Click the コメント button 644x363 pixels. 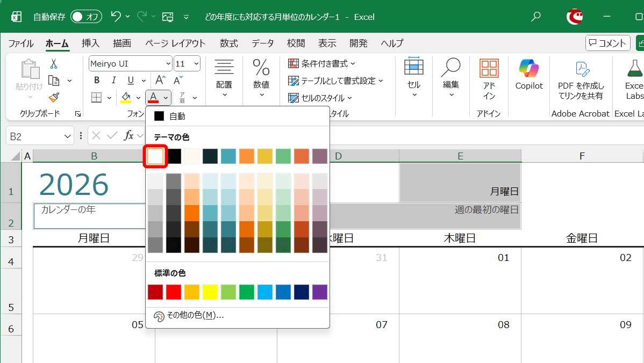tap(607, 43)
